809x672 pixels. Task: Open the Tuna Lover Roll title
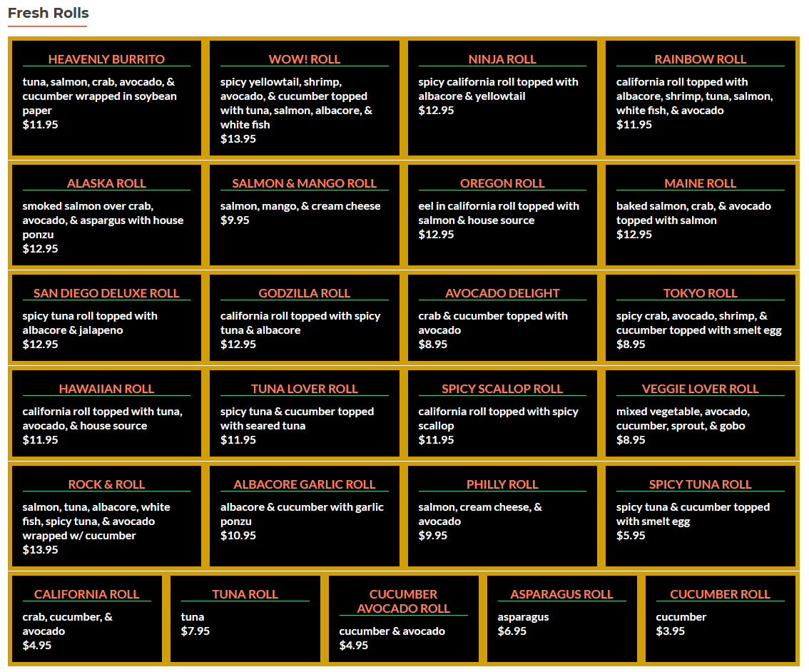(304, 389)
